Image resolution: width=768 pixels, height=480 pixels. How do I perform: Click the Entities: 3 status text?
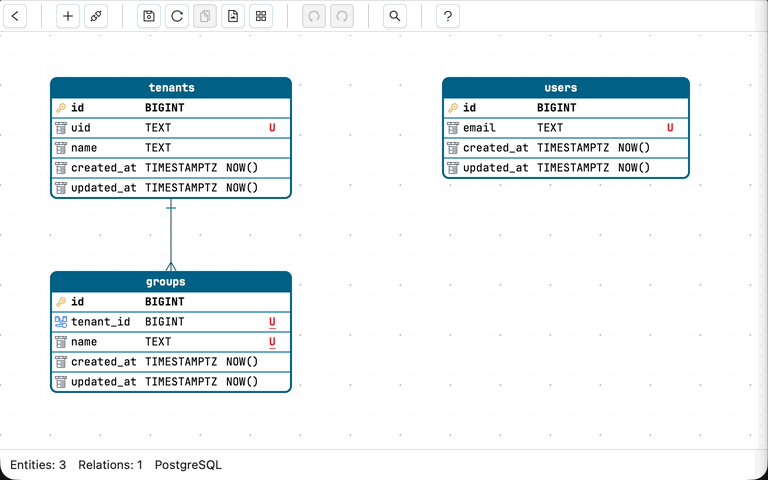(x=38, y=465)
